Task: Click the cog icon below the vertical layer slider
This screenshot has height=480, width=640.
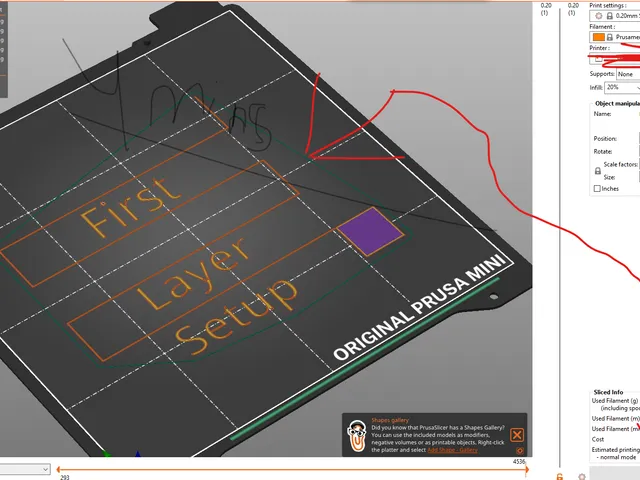Action: tap(582, 476)
